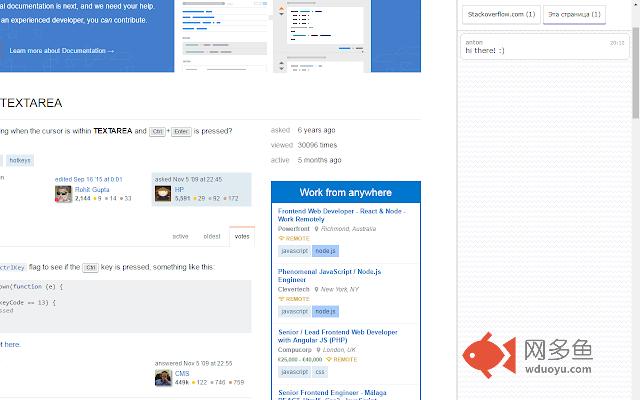Image resolution: width=640 pixels, height=400 pixels.
Task: Open the Senior Frontend Engineer - Málaga job
Action: point(332,393)
